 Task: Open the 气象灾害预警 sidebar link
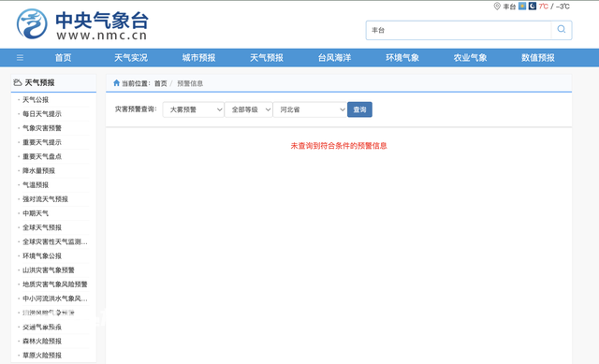point(42,128)
